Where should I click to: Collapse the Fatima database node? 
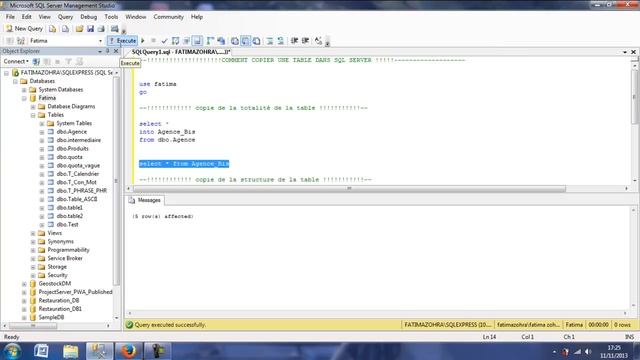coord(24,98)
